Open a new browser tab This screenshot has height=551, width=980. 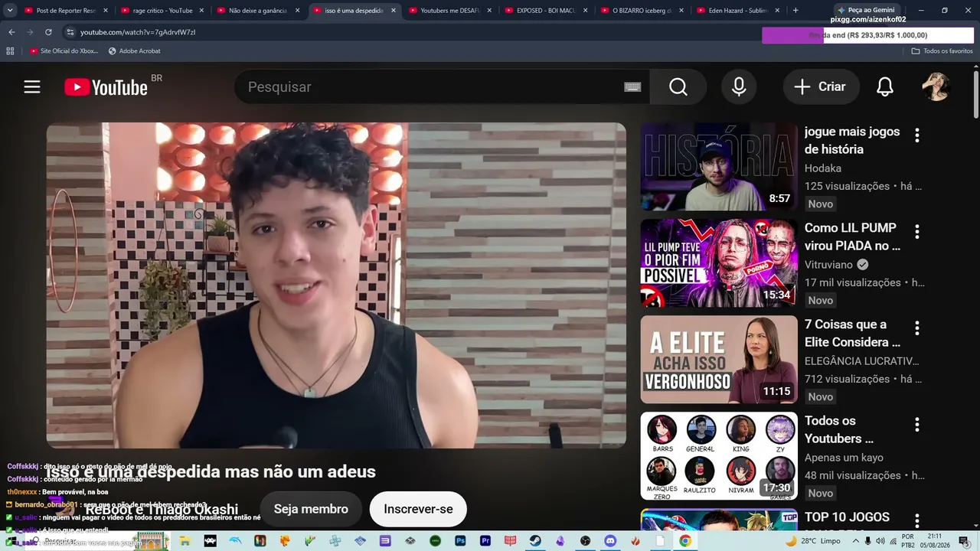point(795,11)
